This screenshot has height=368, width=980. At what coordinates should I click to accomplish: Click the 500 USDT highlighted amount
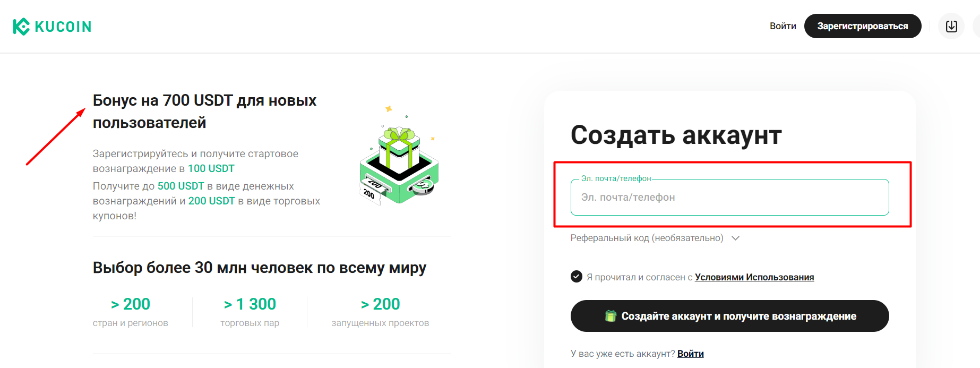click(x=181, y=186)
